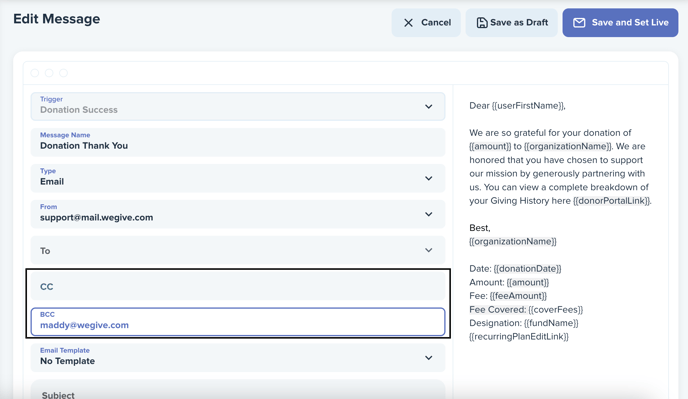Open the To recipients chevron
Image resolution: width=688 pixels, height=399 pixels.
pos(429,250)
